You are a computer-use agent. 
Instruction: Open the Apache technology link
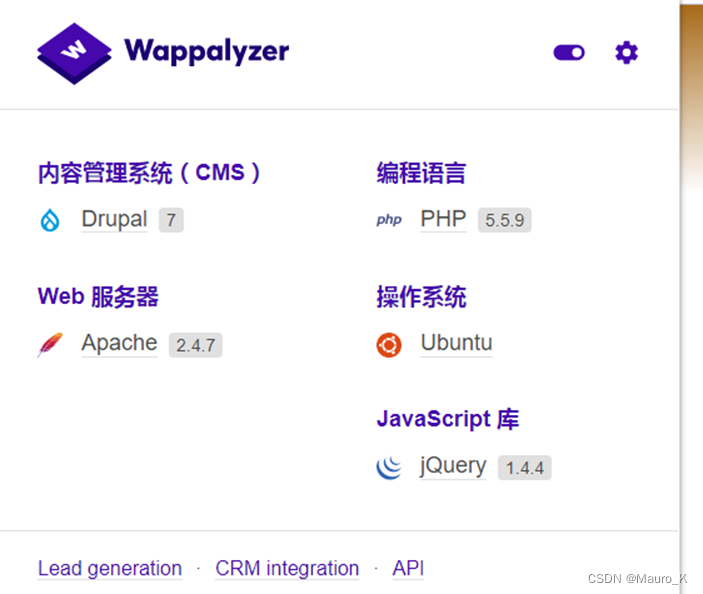pos(119,343)
